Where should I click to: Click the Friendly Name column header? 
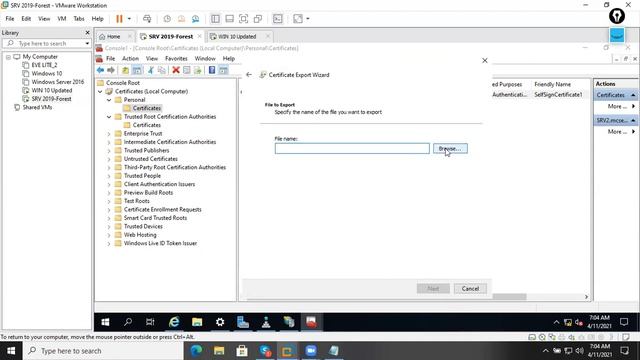[x=552, y=84]
